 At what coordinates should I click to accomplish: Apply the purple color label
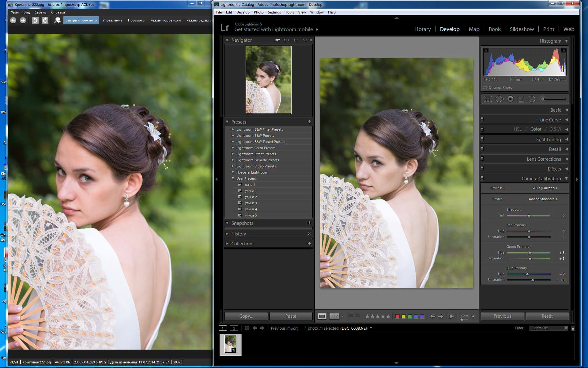coord(422,316)
